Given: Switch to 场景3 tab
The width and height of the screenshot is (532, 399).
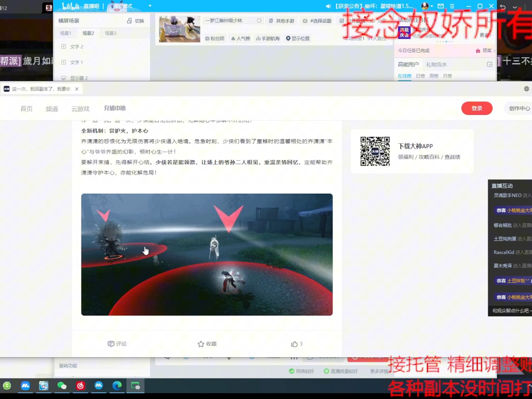Looking at the screenshot, I should coord(110,33).
